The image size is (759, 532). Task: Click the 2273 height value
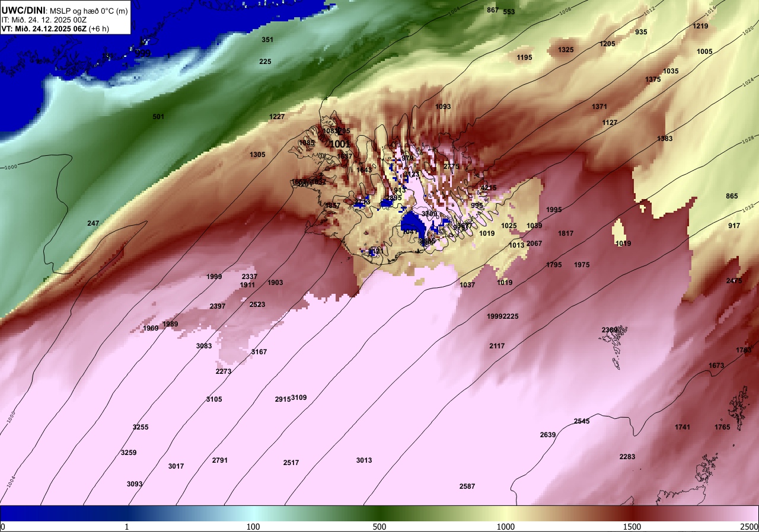(224, 371)
